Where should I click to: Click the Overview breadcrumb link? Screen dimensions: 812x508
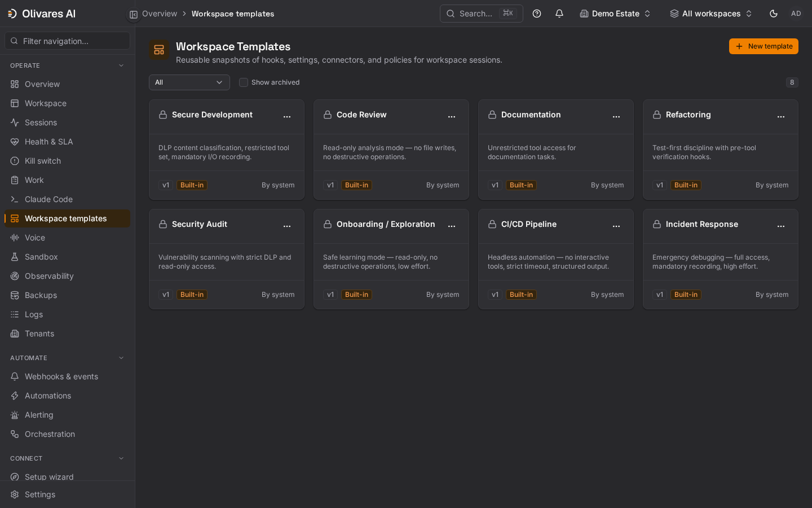point(160,14)
